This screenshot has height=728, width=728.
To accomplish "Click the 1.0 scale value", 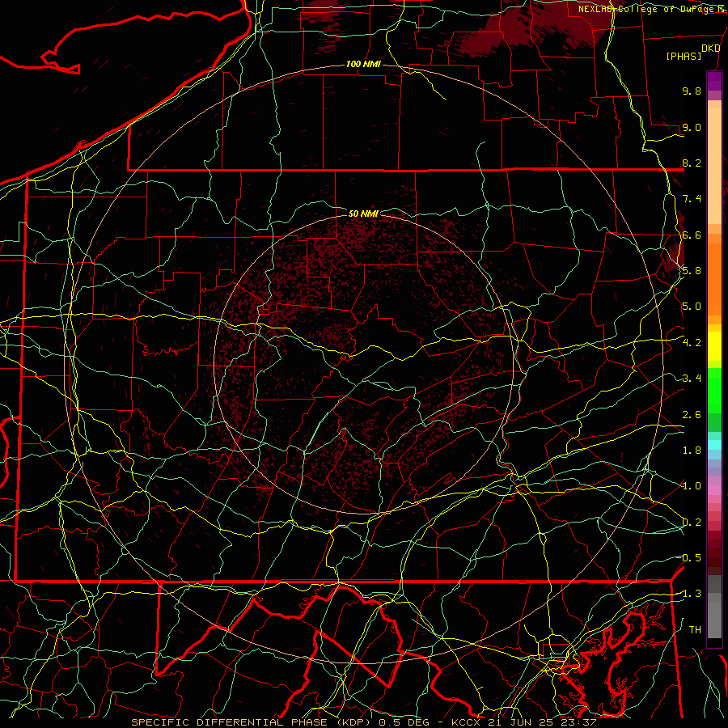I will (x=692, y=486).
